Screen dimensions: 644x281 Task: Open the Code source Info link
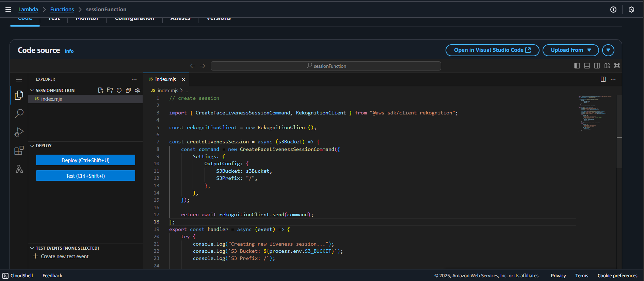tap(69, 51)
